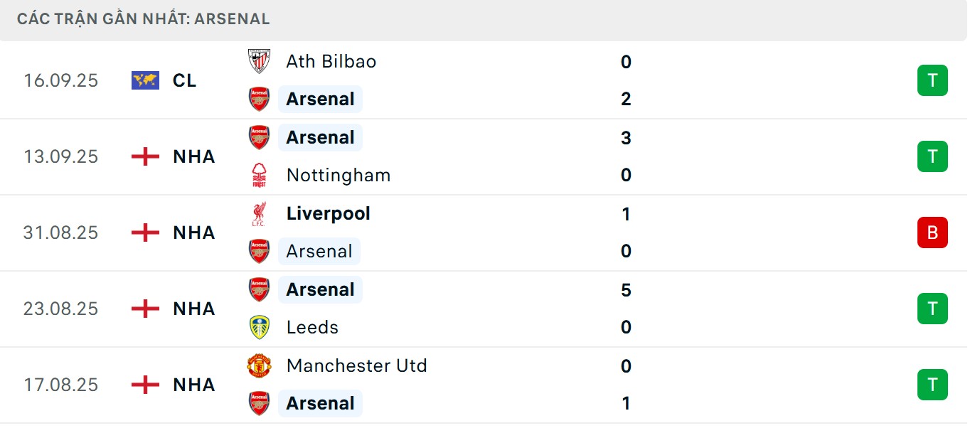Click the Liverpool club crest
Screen dimensions: 980x433
[x=258, y=213]
